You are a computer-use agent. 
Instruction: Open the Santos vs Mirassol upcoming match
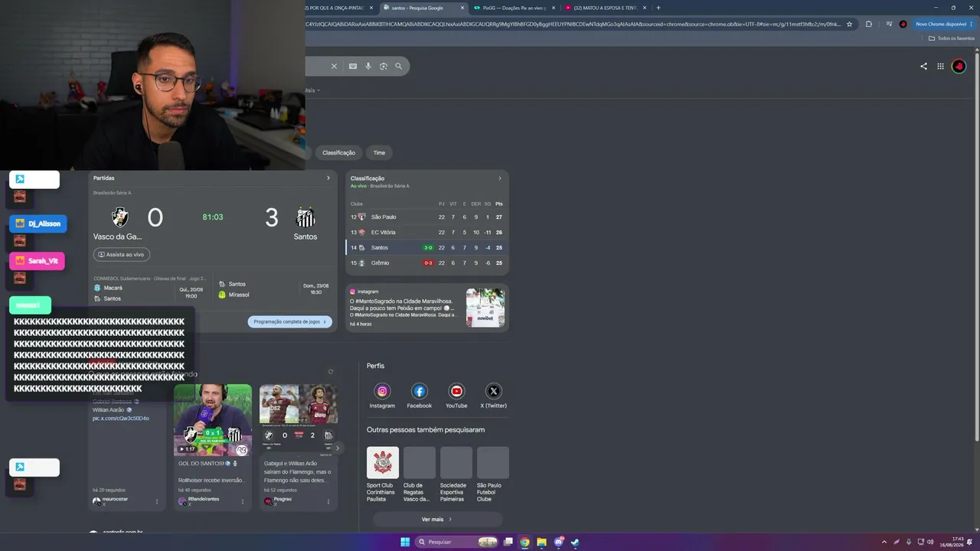(x=274, y=289)
